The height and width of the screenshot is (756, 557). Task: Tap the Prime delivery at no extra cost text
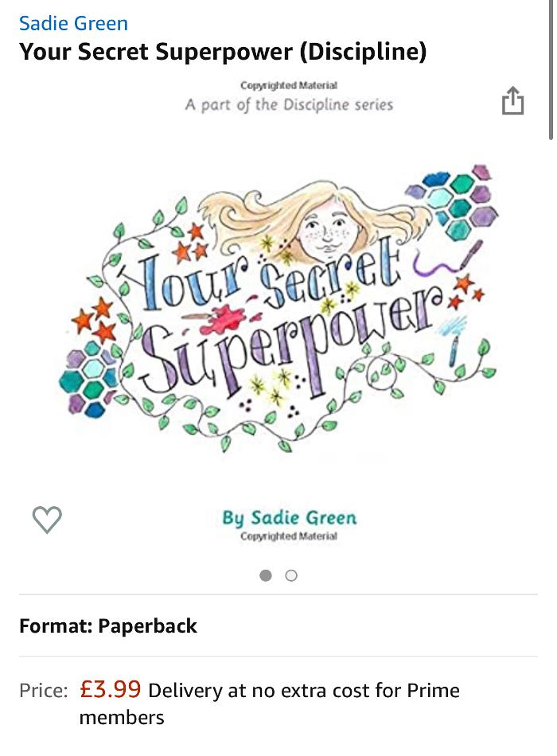(x=270, y=703)
